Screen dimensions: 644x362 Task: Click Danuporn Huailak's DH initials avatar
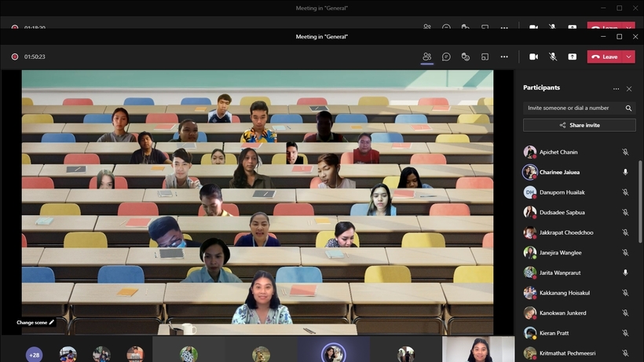[x=530, y=192]
